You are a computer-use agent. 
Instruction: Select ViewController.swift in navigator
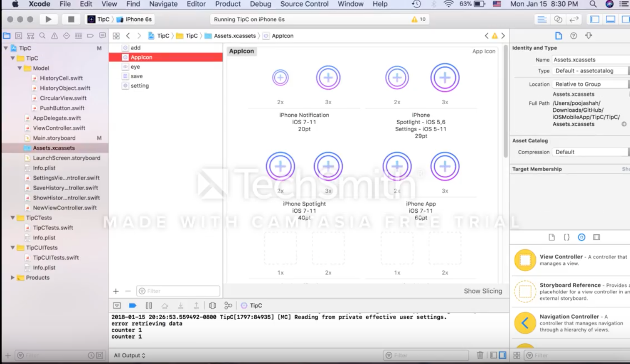[x=59, y=128]
